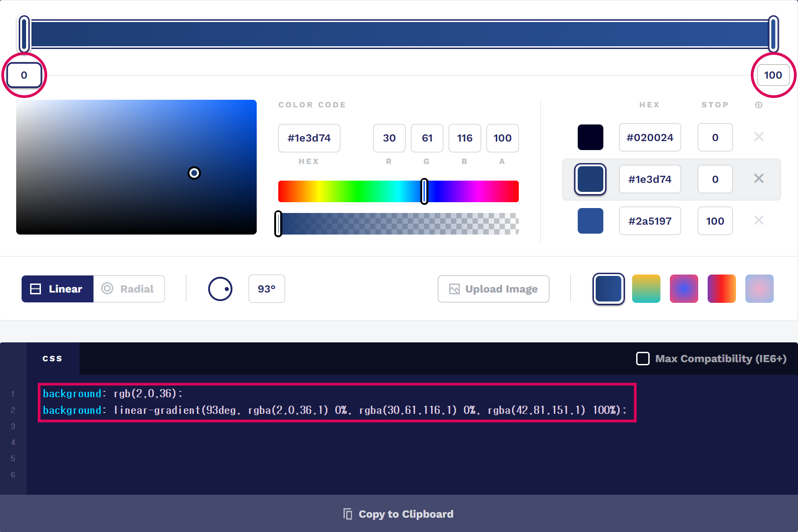Edit the G value field 61
This screenshot has width=798, height=532.
click(427, 138)
